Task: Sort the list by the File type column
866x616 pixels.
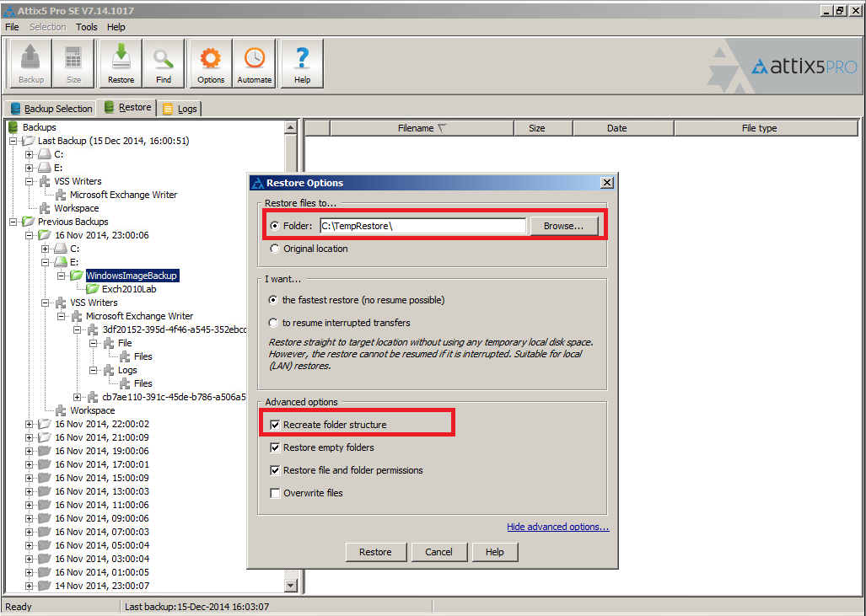Action: point(766,128)
